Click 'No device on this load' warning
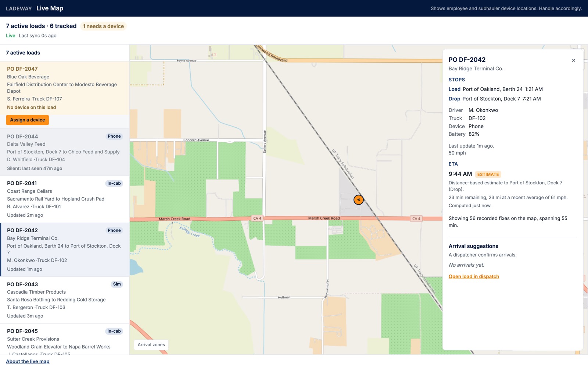The width and height of the screenshot is (588, 368). [32, 107]
